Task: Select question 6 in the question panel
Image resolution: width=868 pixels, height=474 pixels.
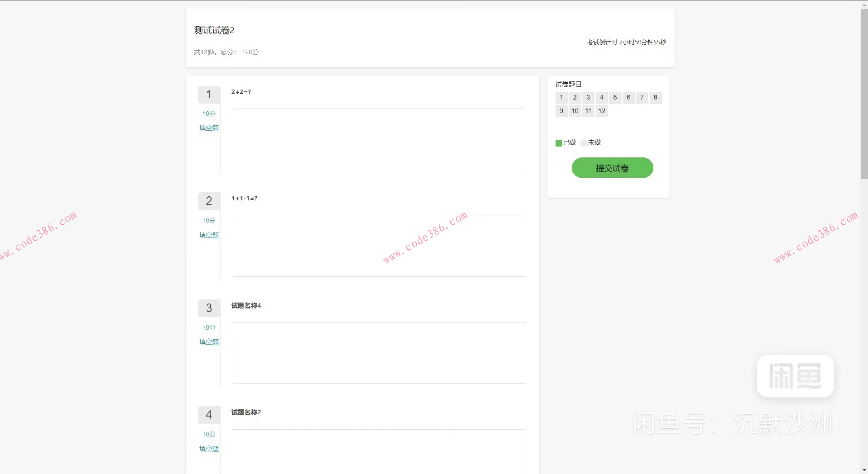Action: tap(628, 98)
